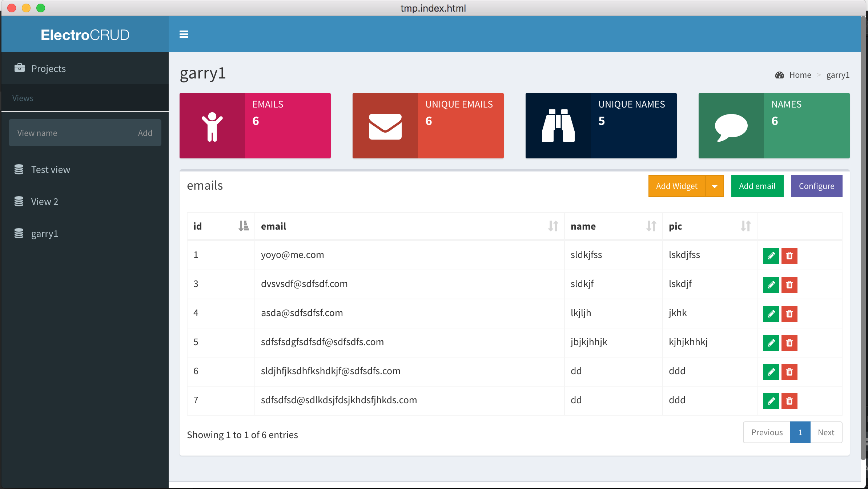
Task: Click the database icon beside View 2
Action: 19,201
